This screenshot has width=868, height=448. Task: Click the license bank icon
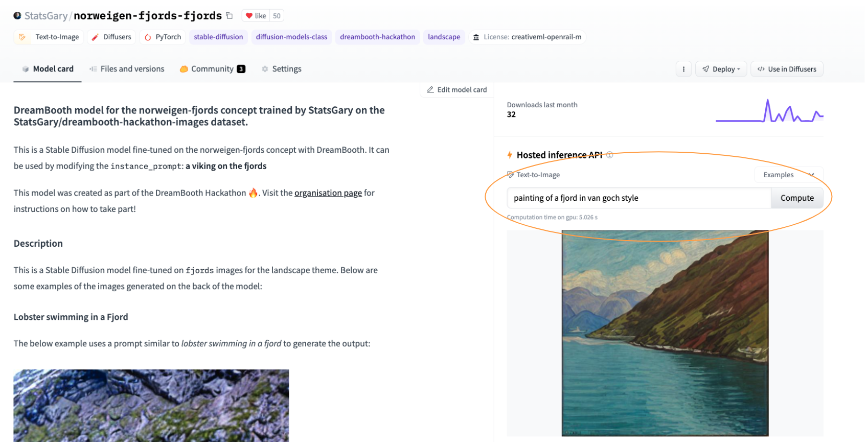coord(476,37)
